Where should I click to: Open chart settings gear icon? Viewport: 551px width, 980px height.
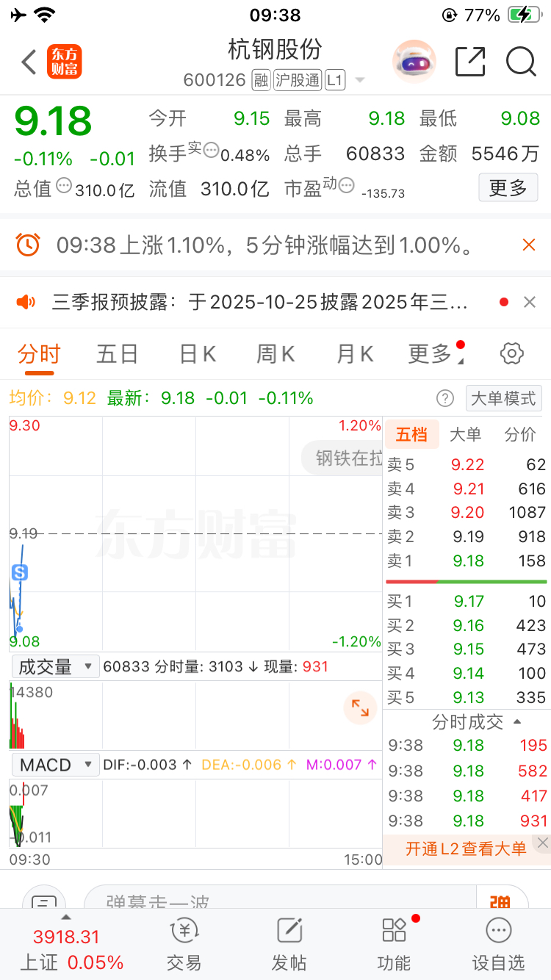click(512, 354)
